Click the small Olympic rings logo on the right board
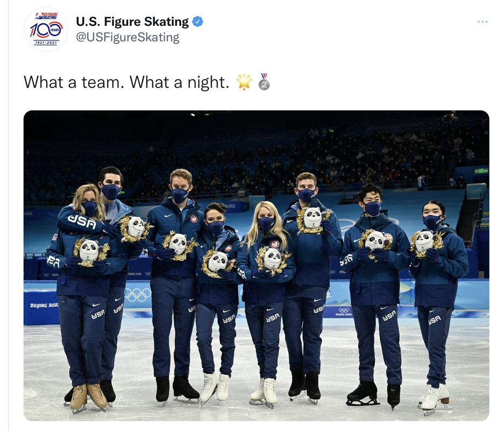 coord(344,310)
